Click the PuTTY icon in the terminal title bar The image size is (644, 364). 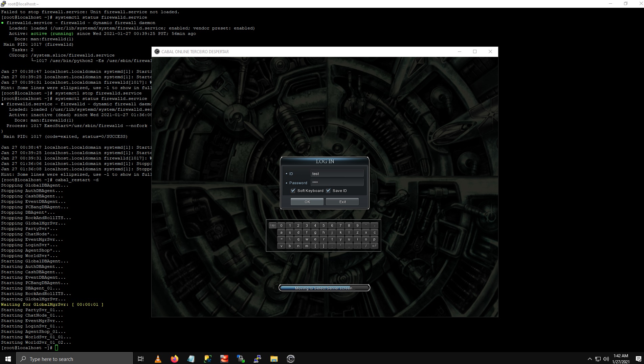[x=3, y=4]
